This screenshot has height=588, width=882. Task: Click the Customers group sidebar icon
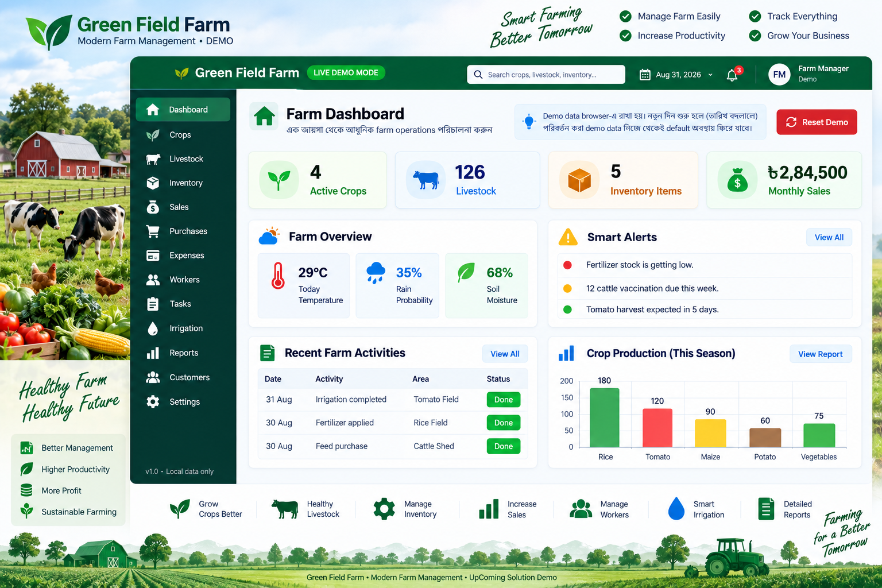click(x=153, y=377)
